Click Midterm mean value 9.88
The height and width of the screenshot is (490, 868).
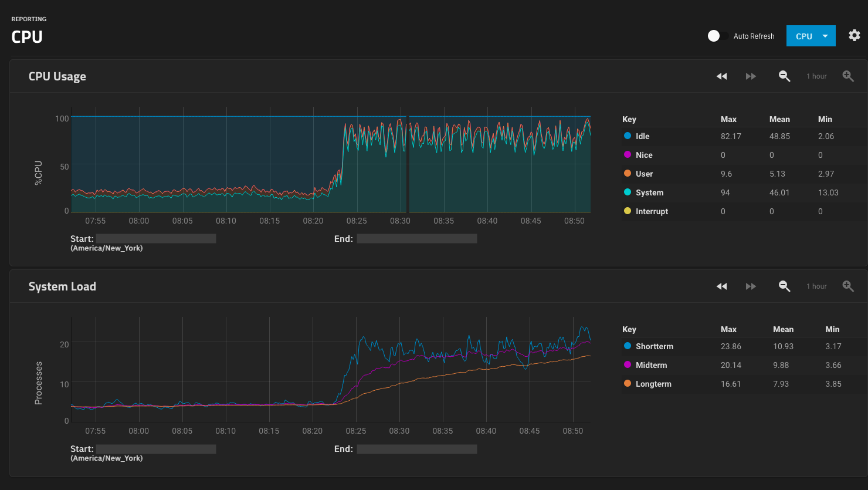[x=781, y=365]
